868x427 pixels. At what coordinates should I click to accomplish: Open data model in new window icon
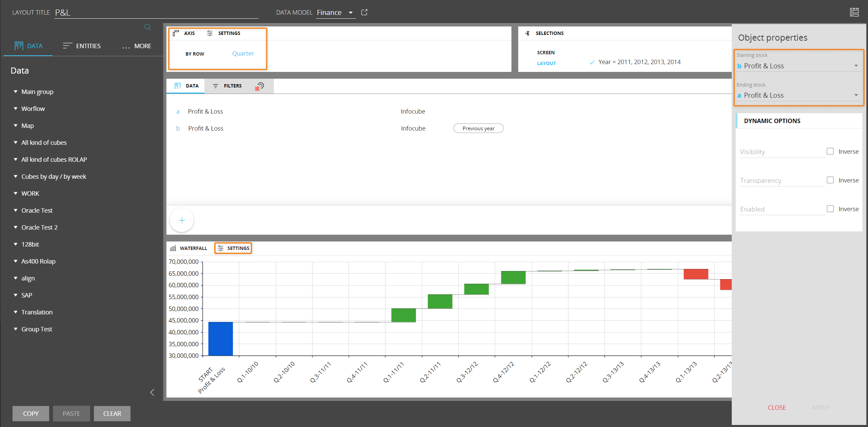coord(364,12)
